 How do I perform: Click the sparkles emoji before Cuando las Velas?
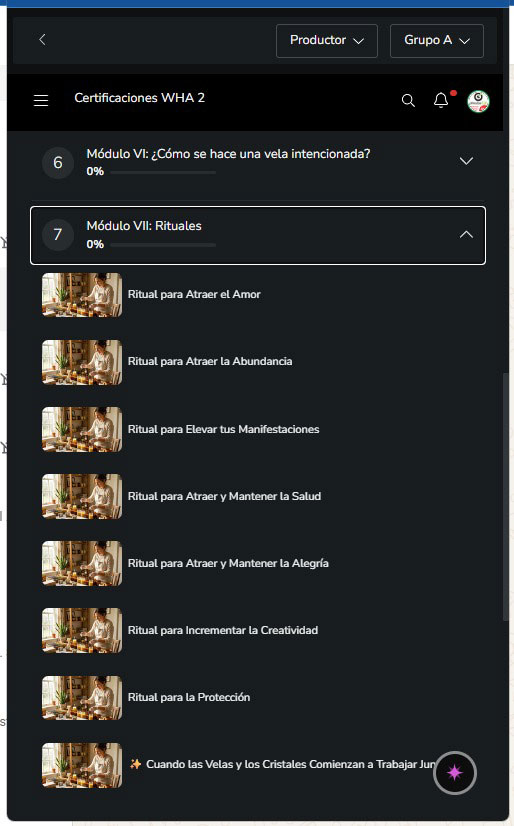[135, 764]
